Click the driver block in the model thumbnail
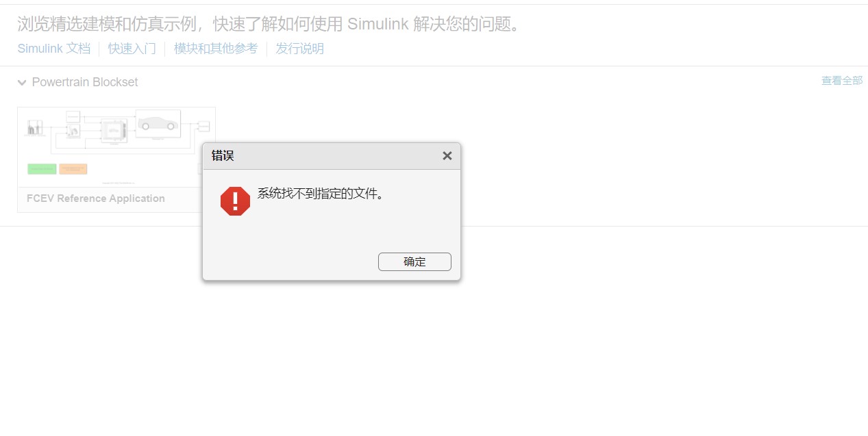Viewport: 868px width, 436px height. point(73,130)
